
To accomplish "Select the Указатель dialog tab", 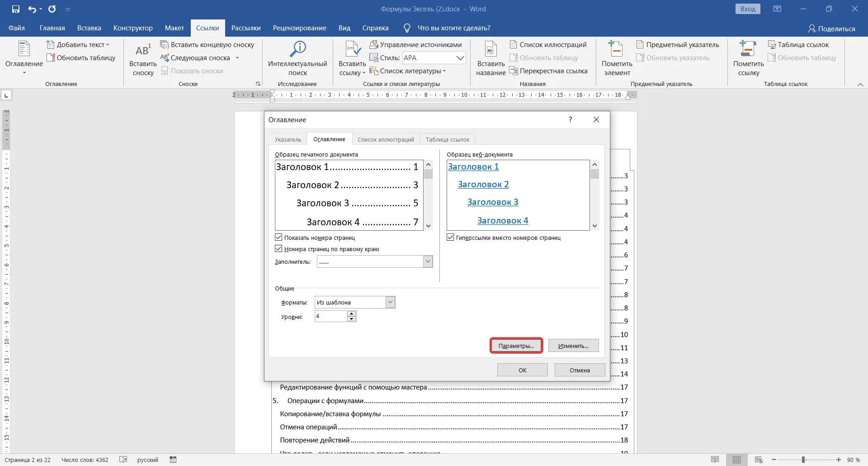I will 288,139.
